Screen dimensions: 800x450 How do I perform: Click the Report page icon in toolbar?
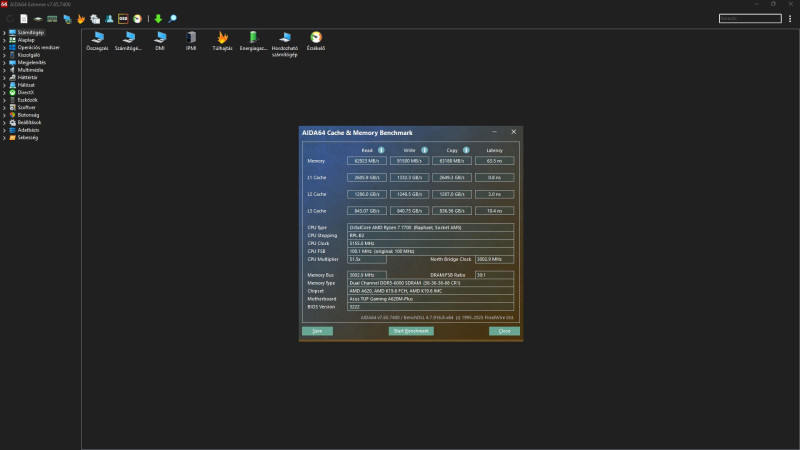click(x=23, y=19)
